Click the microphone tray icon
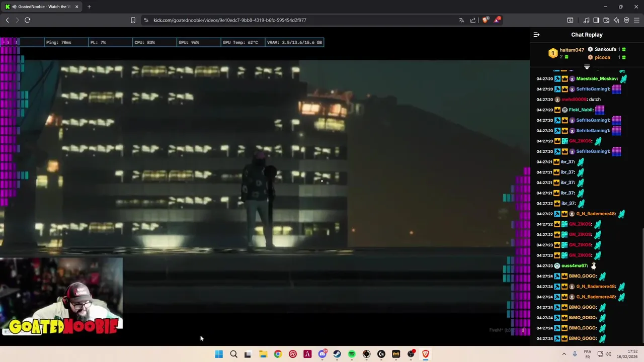 click(575, 354)
